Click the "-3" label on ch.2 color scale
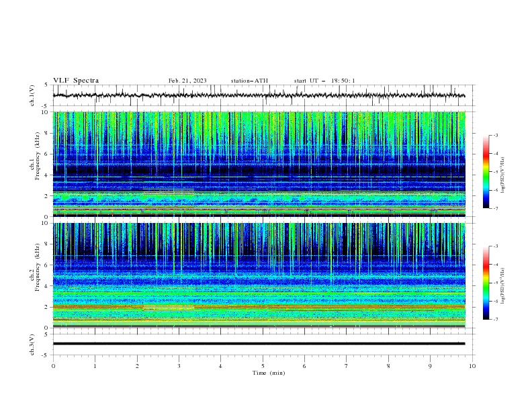Screen dimensions: 532x411 pos(495,246)
